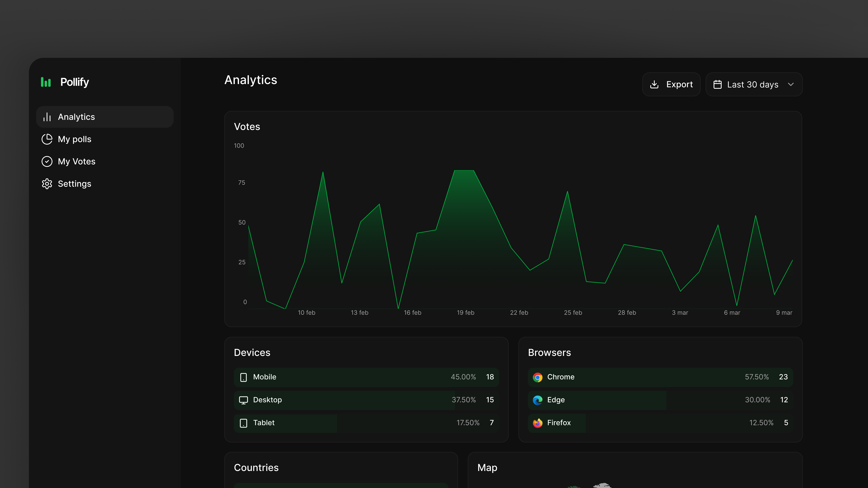
Task: Click the My polls pie chart icon
Action: pos(47,139)
